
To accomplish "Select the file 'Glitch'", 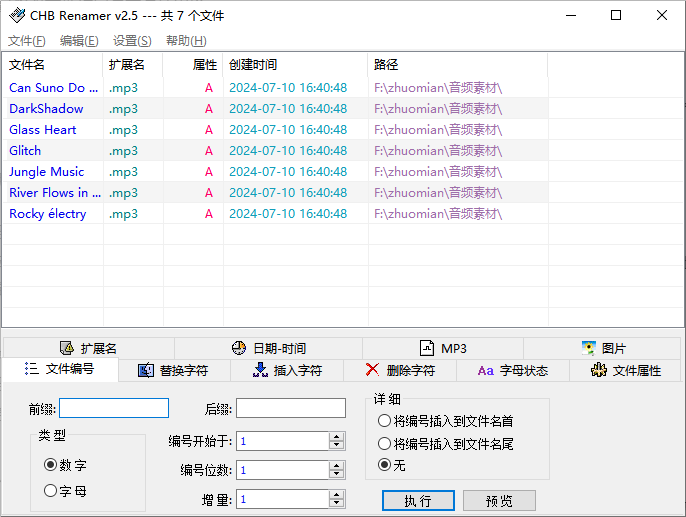I will (x=25, y=150).
